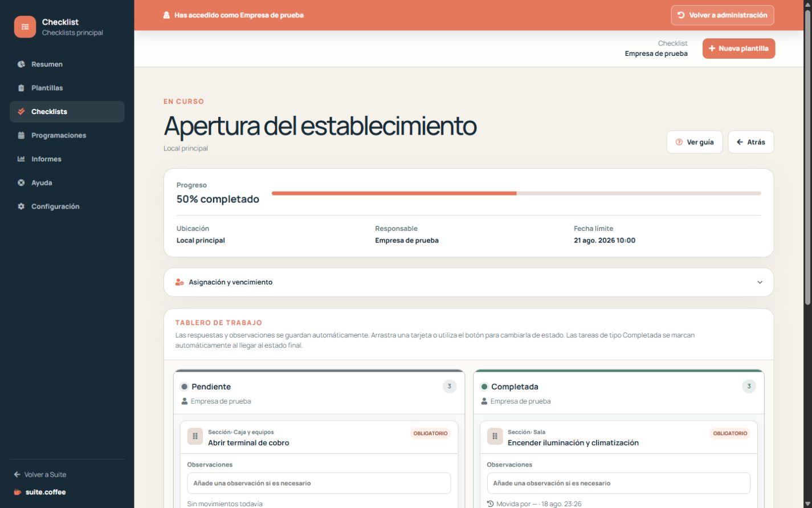Click the person icon under Pendiente

coord(185,401)
